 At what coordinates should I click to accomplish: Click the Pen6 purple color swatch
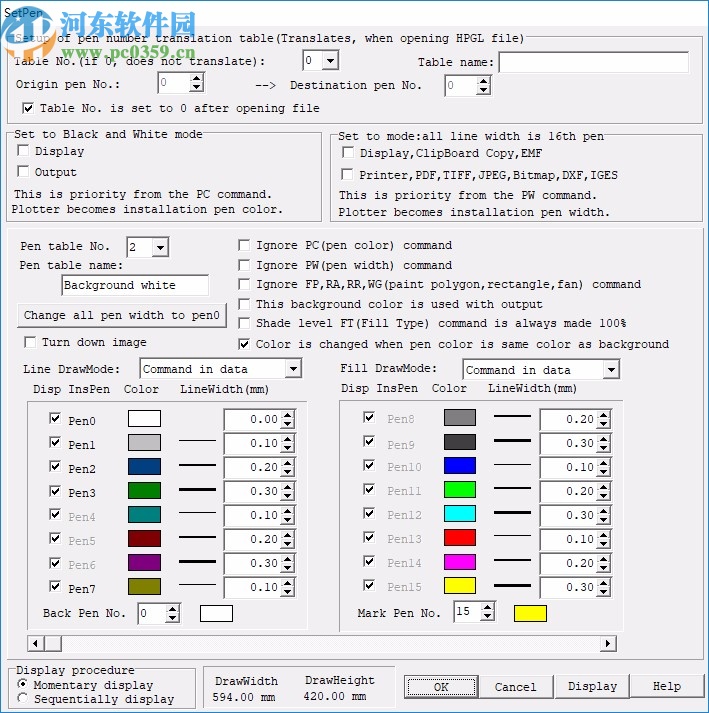144,562
